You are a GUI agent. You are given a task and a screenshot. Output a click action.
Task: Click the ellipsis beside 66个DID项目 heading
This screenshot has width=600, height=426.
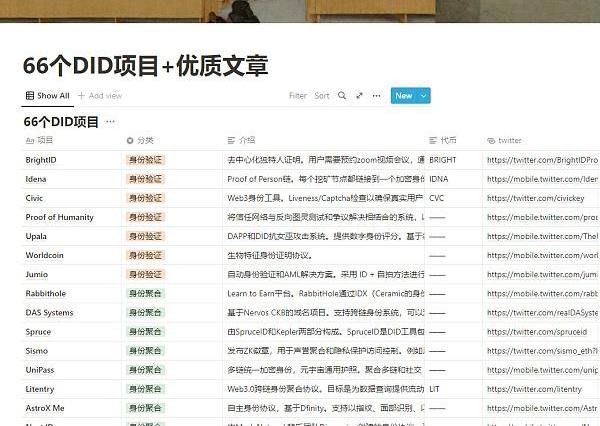point(110,122)
